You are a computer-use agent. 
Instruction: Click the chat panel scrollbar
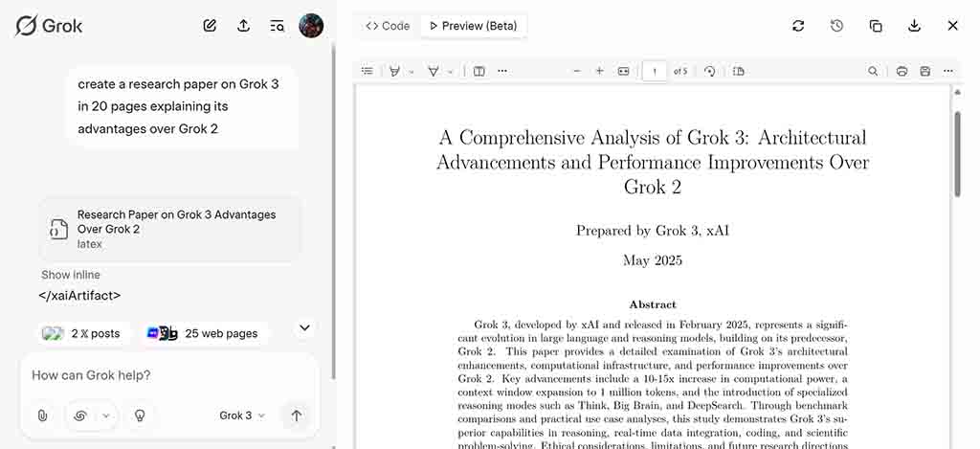coord(333,212)
